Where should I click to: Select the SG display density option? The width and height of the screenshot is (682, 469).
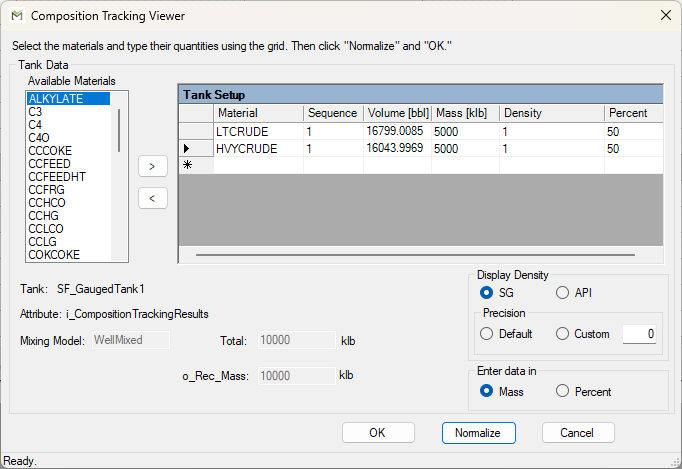point(487,293)
